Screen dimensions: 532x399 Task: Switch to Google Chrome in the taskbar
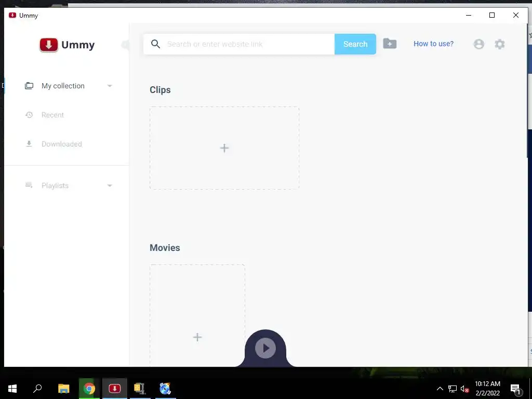89,389
